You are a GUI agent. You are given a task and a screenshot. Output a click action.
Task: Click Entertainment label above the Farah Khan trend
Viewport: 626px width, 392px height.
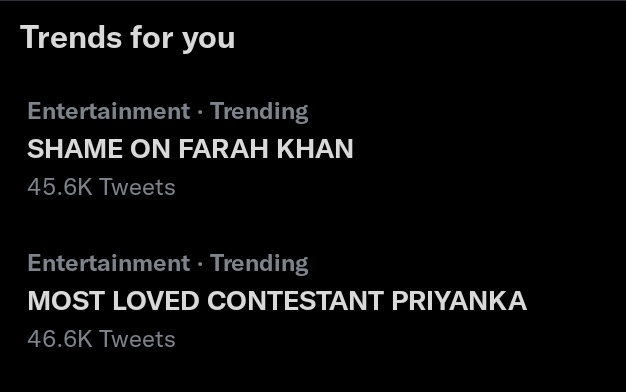[x=109, y=111]
